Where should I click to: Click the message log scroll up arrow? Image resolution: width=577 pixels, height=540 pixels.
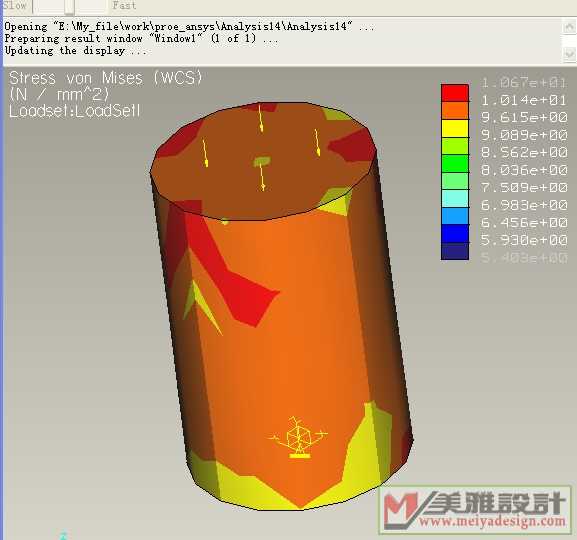[569, 27]
